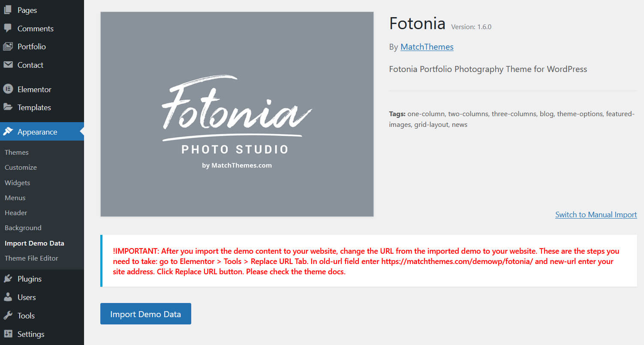Click the Comments speech bubble icon

8,28
